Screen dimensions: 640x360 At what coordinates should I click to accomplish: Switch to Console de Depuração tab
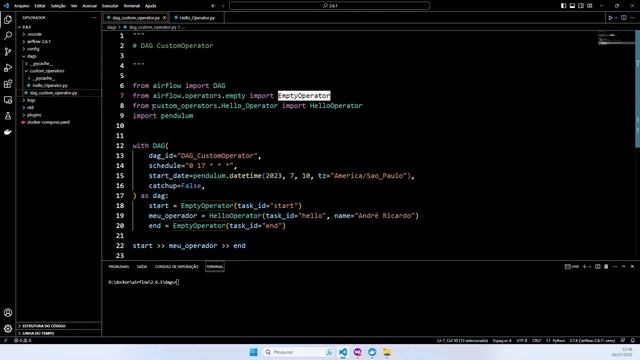pos(176,267)
